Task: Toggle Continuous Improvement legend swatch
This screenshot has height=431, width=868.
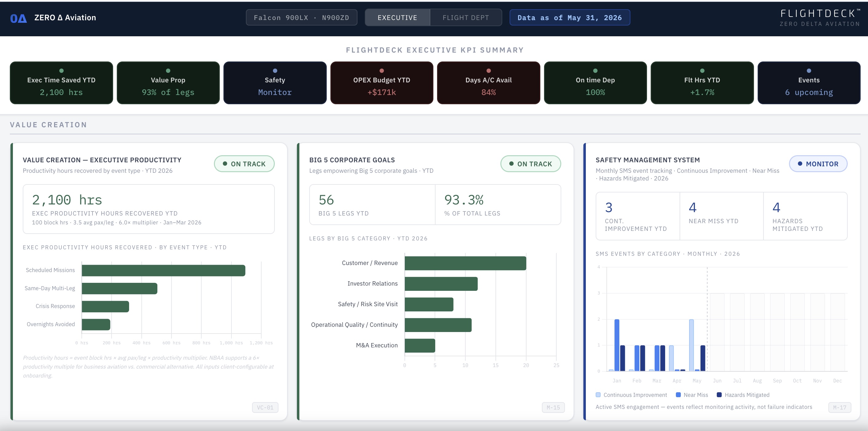Action: (598, 395)
